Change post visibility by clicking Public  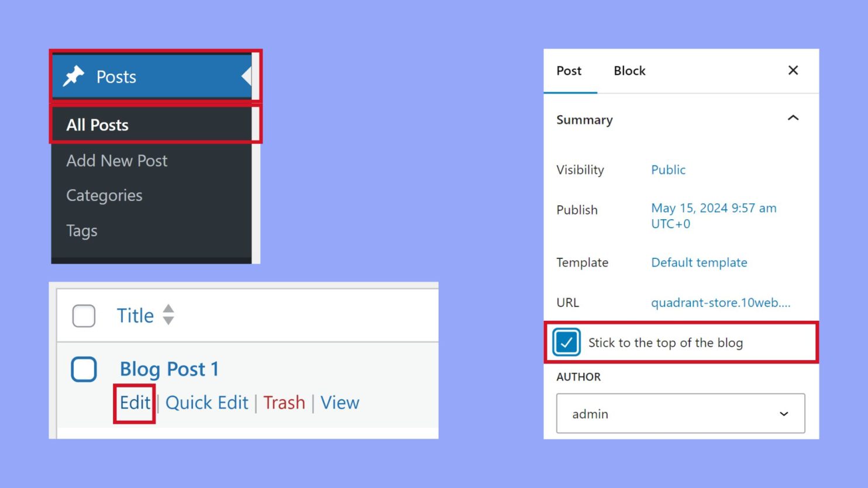(668, 169)
